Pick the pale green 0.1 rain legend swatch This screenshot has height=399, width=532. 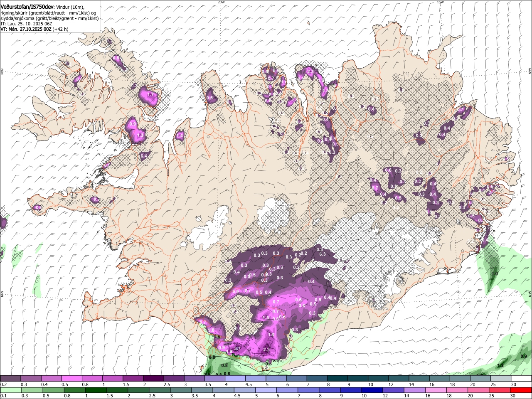pyautogui.click(x=10, y=390)
